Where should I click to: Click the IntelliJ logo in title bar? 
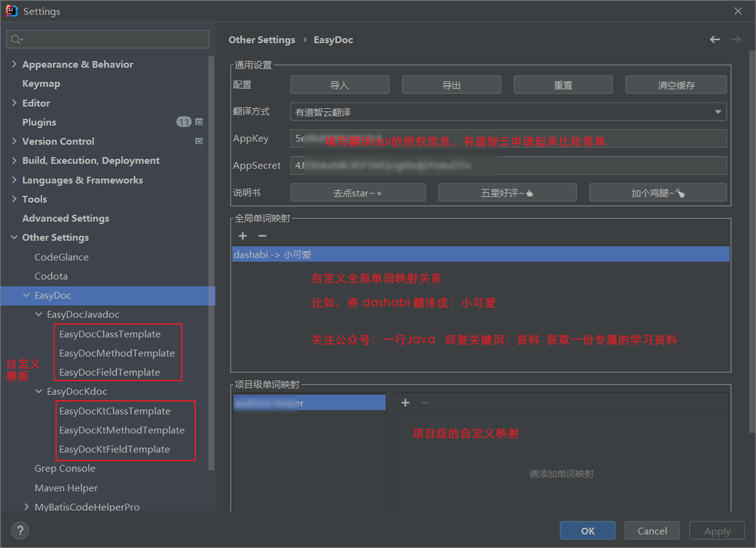point(11,11)
